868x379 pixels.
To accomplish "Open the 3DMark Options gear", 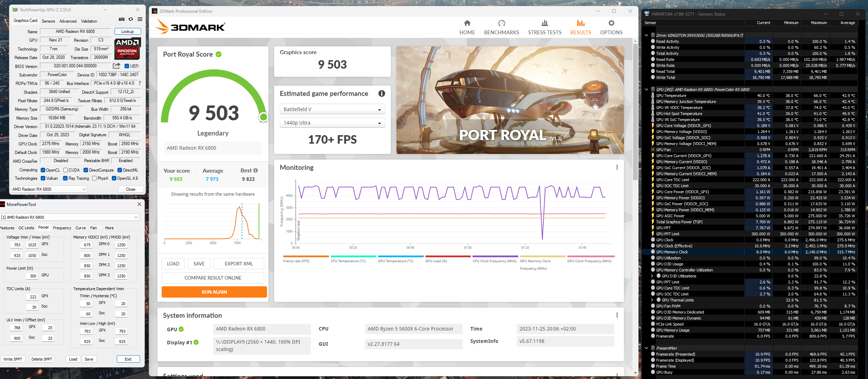I will 611,28.
